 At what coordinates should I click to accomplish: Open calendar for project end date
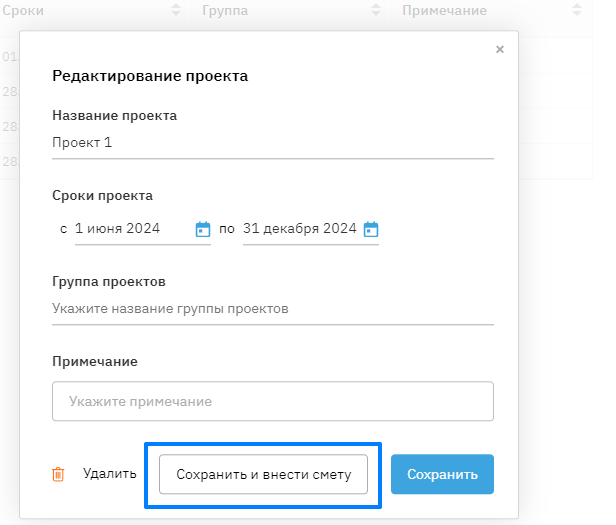pos(371,229)
